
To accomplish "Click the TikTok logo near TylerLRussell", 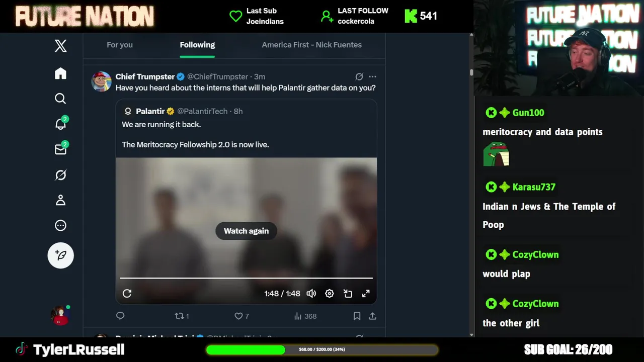I will pos(21,349).
